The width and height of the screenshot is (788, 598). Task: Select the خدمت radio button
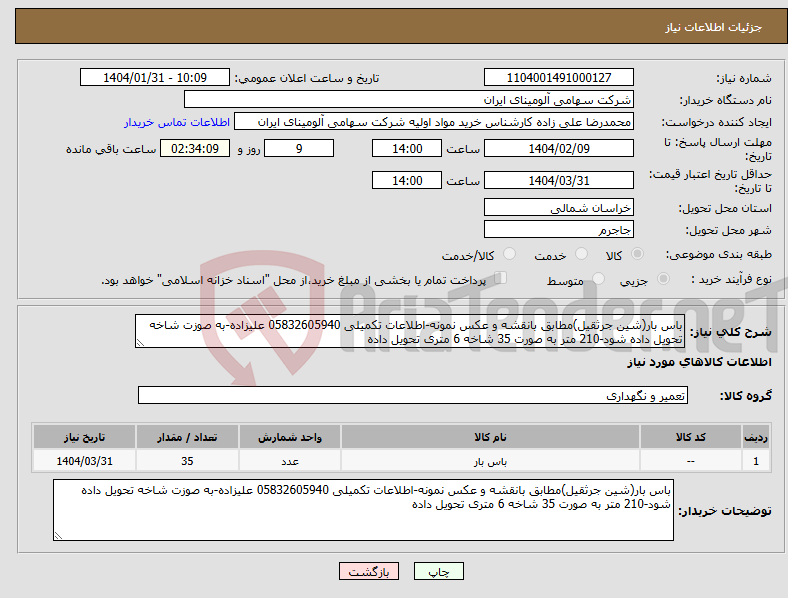pos(581,254)
